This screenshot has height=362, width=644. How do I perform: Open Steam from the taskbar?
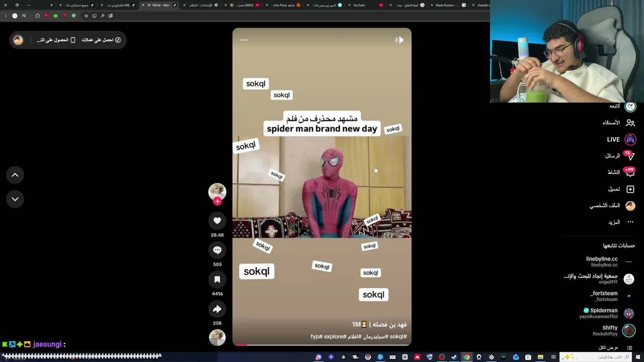[x=454, y=357]
